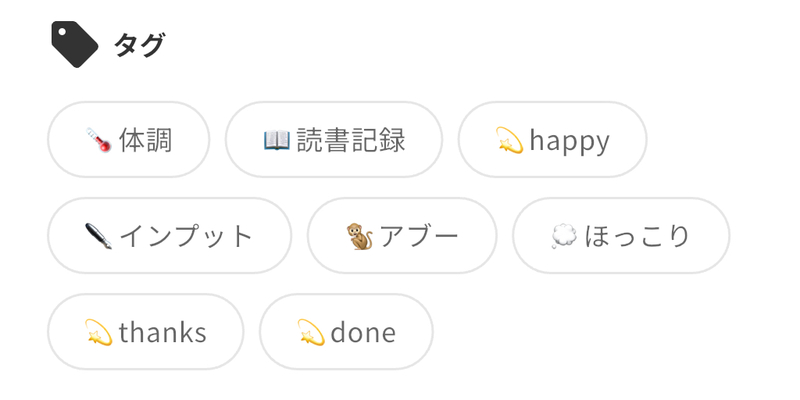Click the monkey emoji on アブー tag
The height and width of the screenshot is (400, 800).
(x=359, y=236)
